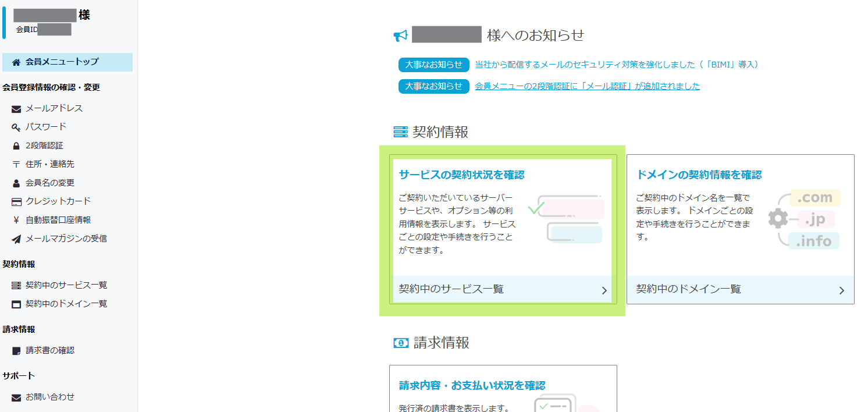Click the key icon next to パスワード
This screenshot has height=412, width=868.
tap(16, 127)
